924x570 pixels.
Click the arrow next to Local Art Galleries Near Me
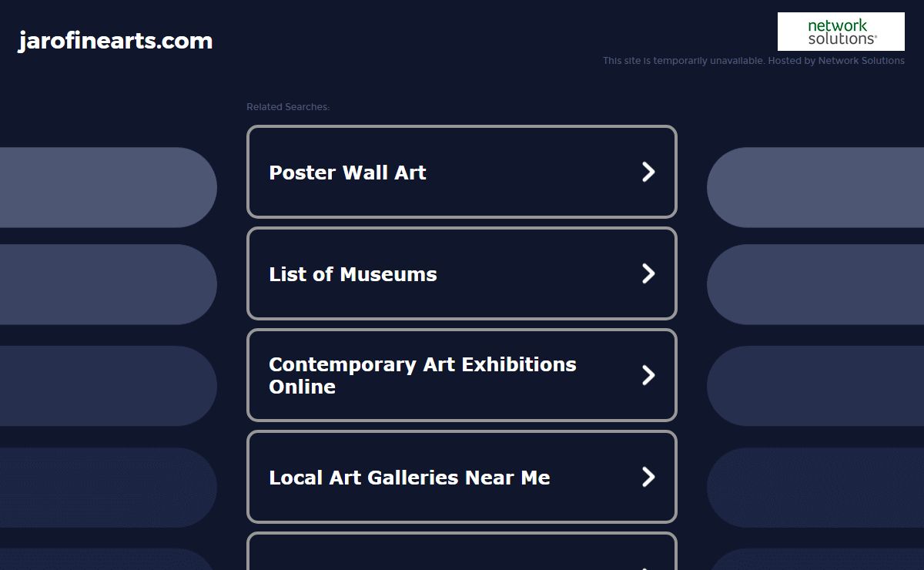pos(648,477)
